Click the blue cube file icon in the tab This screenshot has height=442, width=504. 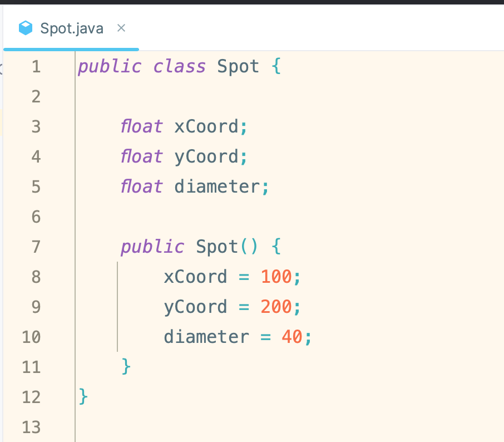click(26, 28)
